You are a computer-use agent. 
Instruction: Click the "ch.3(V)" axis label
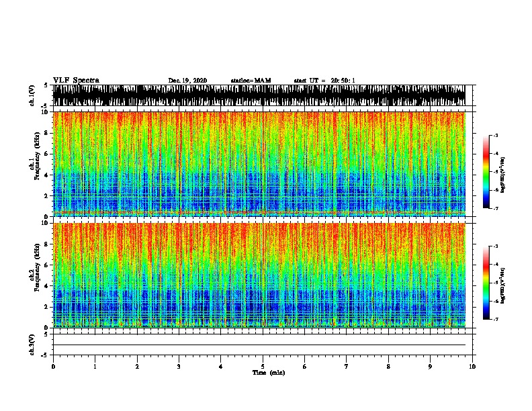pyautogui.click(x=32, y=345)
